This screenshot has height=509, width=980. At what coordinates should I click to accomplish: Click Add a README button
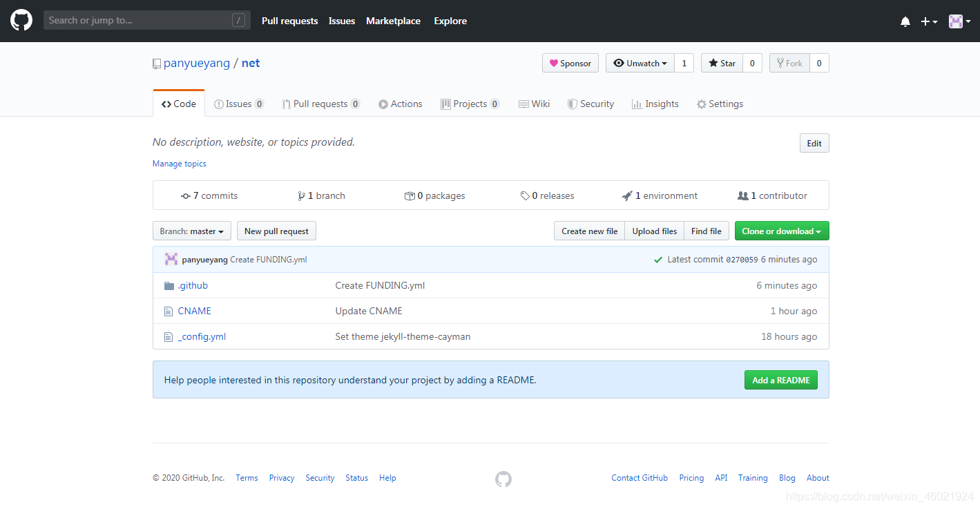click(x=780, y=380)
